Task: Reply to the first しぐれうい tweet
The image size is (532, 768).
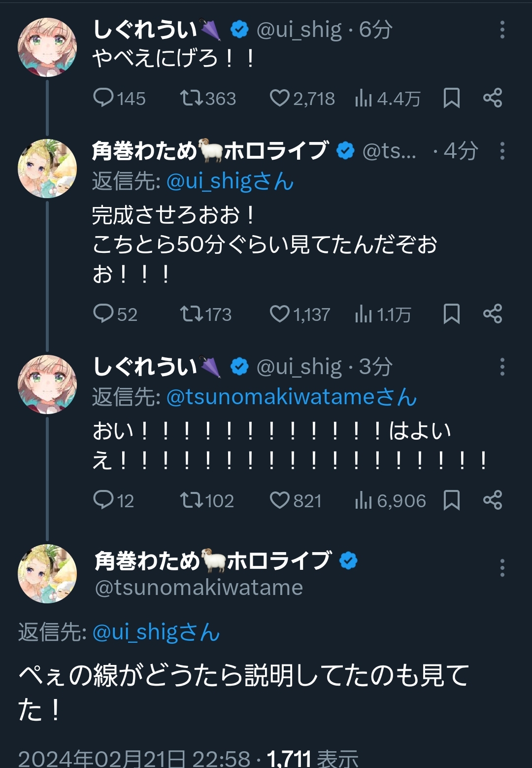Action: tap(104, 98)
